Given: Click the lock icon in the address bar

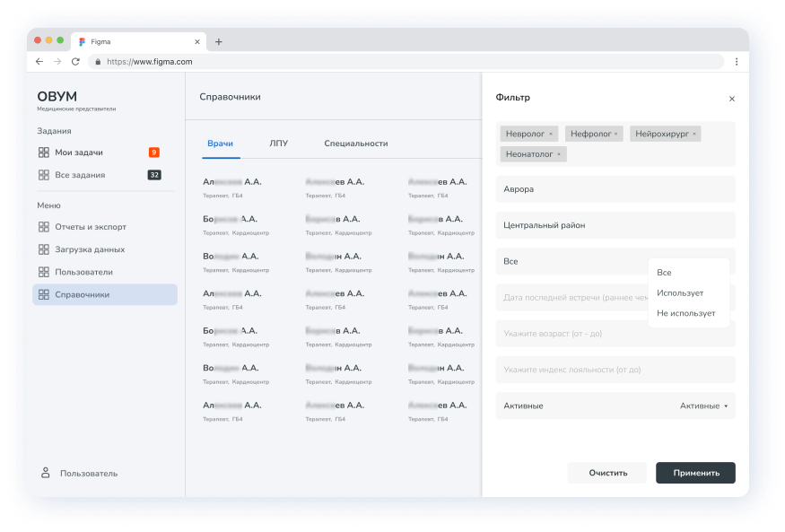Looking at the screenshot, I should (99, 62).
